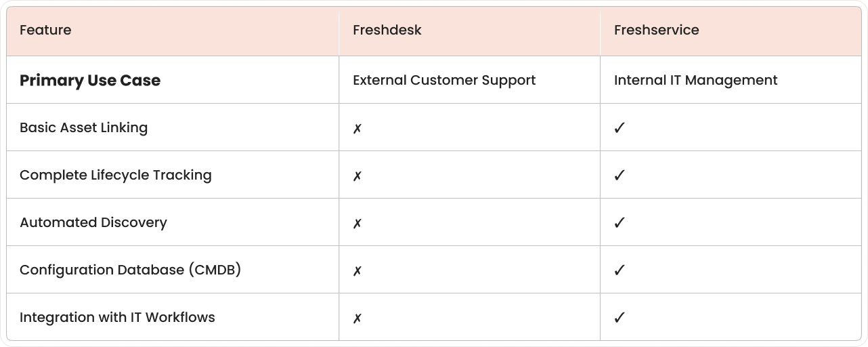The width and height of the screenshot is (868, 347).
Task: Click the Automated Discovery label
Action: [93, 222]
